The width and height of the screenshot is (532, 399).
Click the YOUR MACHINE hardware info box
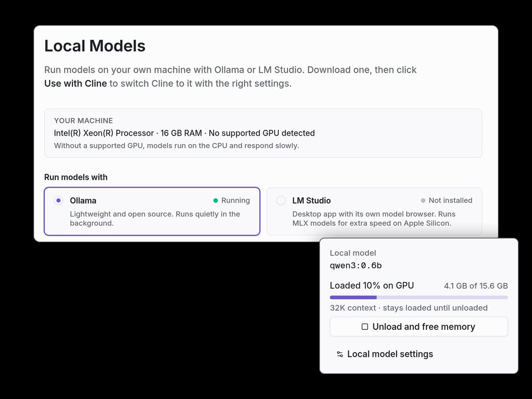263,133
